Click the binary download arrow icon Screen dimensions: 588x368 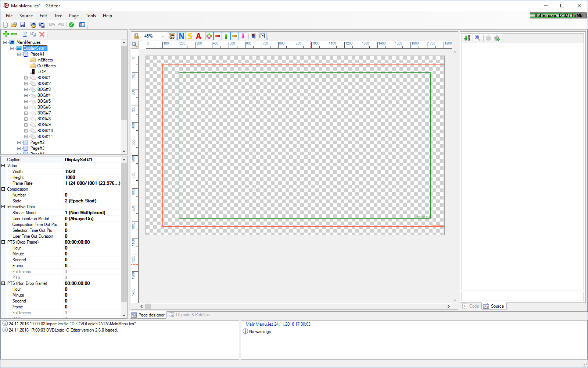467,38
